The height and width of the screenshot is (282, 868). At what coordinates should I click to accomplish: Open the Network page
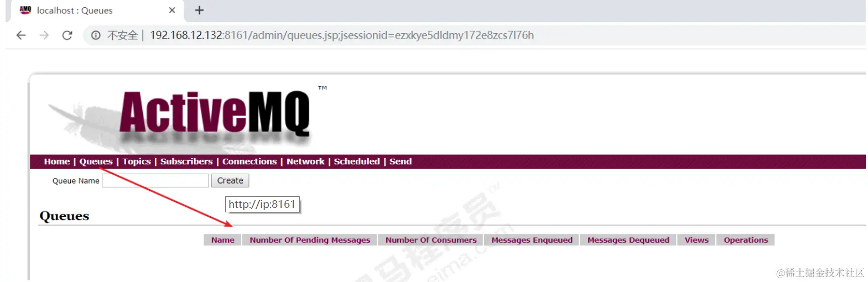coord(305,161)
